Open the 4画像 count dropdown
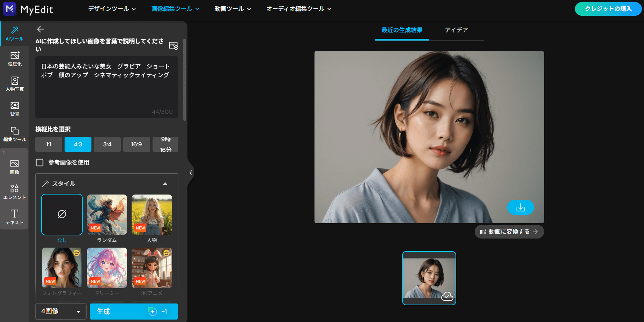The height and width of the screenshot is (322, 644). [x=61, y=311]
